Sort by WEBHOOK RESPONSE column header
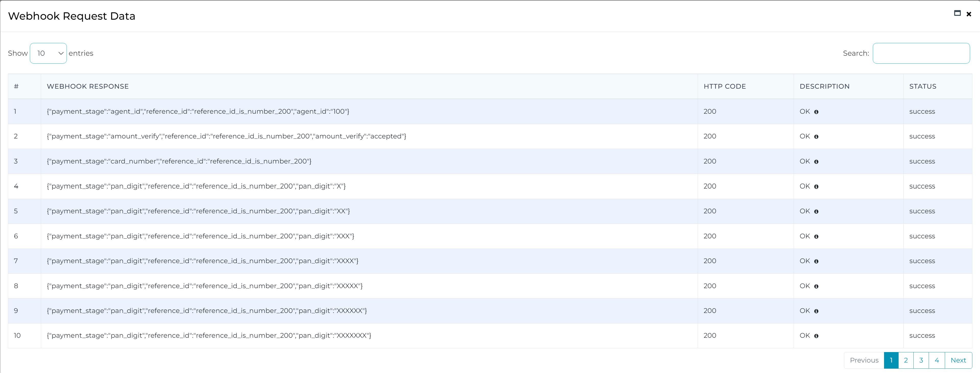980x373 pixels. (369, 87)
